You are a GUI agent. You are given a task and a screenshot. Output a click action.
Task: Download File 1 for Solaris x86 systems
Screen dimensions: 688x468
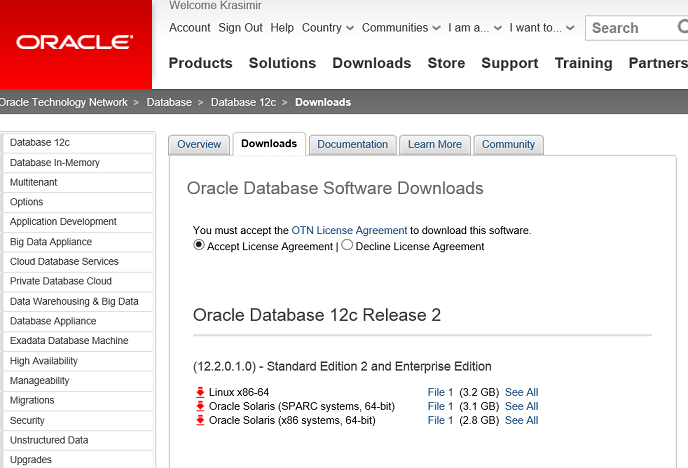[x=440, y=420]
